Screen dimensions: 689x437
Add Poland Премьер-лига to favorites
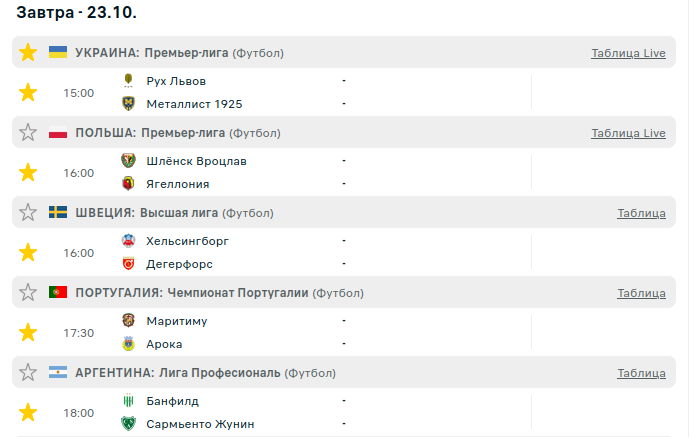pos(28,132)
